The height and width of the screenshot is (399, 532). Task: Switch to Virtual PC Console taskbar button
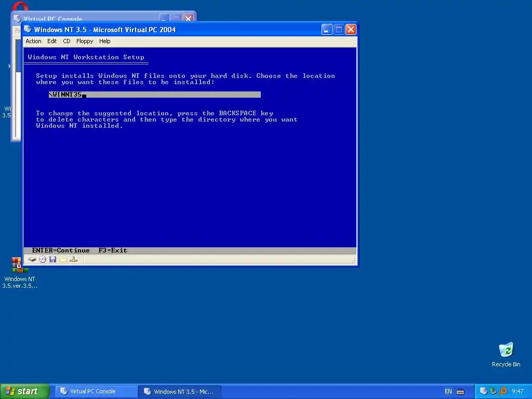(x=96, y=391)
